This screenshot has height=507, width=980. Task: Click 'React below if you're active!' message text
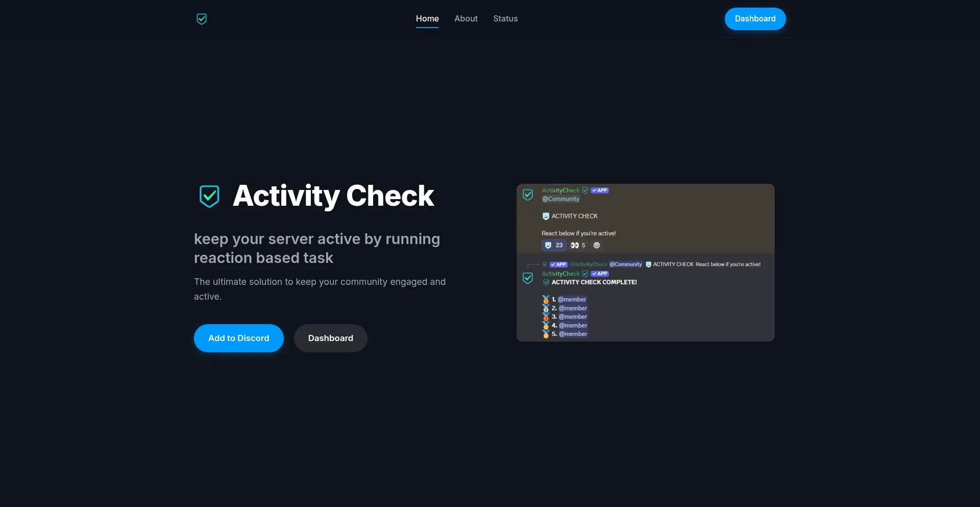(x=578, y=233)
